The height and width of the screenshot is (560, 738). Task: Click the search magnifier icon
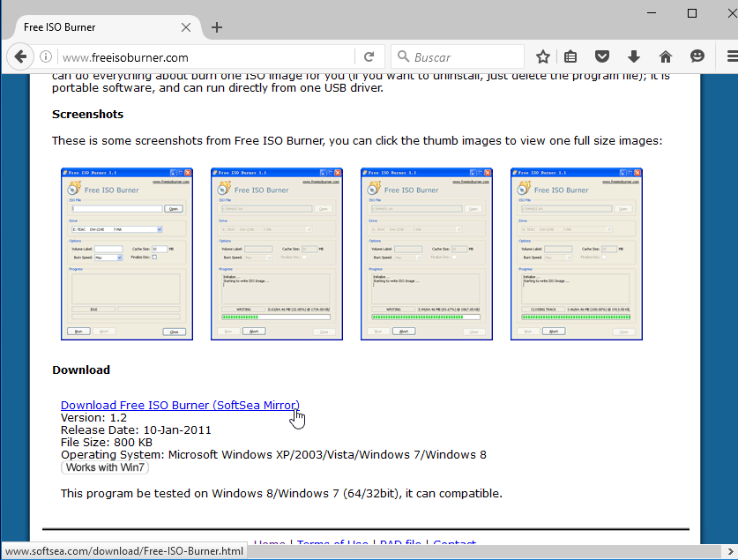(403, 57)
